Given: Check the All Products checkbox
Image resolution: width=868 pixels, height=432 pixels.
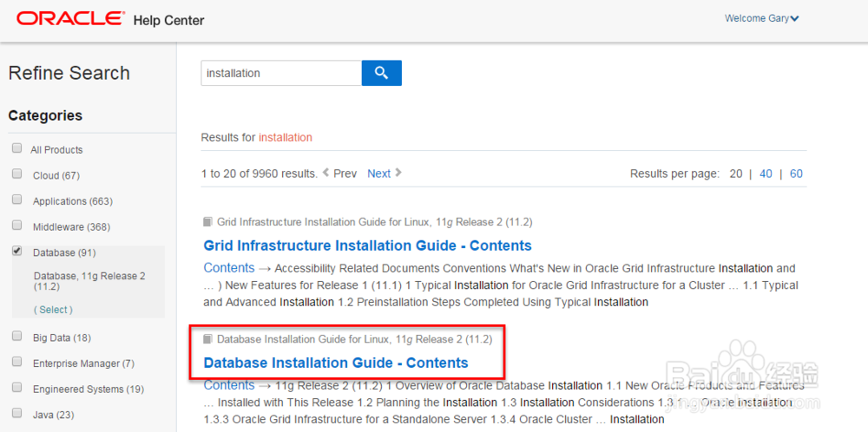Looking at the screenshot, I should click(x=17, y=148).
